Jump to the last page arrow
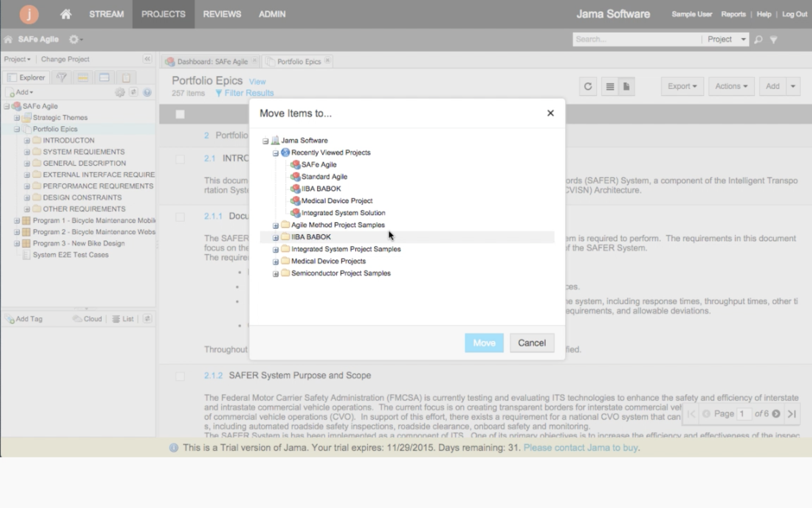This screenshot has width=812, height=508. [x=792, y=414]
